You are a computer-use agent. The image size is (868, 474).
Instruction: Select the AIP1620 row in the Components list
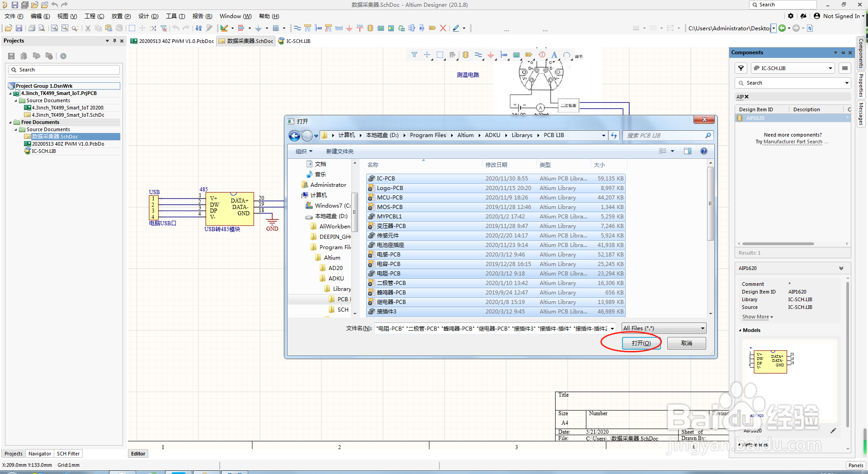click(793, 118)
